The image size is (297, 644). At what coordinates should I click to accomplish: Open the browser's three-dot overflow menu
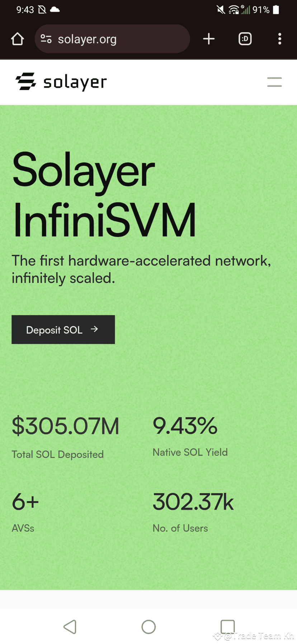point(279,38)
